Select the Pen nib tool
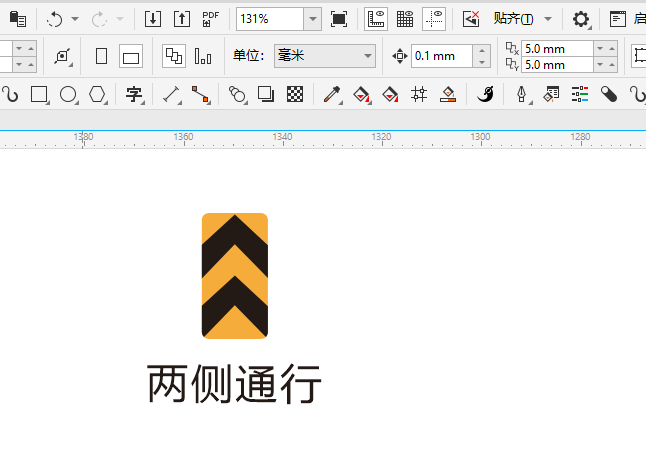This screenshot has height=452, width=646. (522, 94)
